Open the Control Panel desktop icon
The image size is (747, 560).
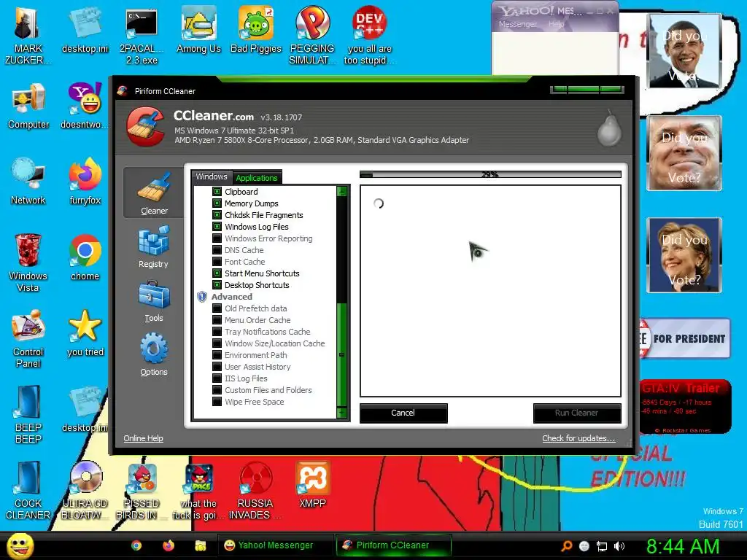28,339
